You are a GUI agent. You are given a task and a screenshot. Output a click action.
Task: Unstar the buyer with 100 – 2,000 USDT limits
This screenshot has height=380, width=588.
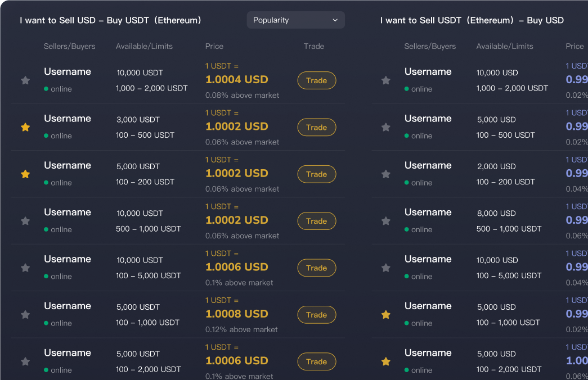(386, 361)
